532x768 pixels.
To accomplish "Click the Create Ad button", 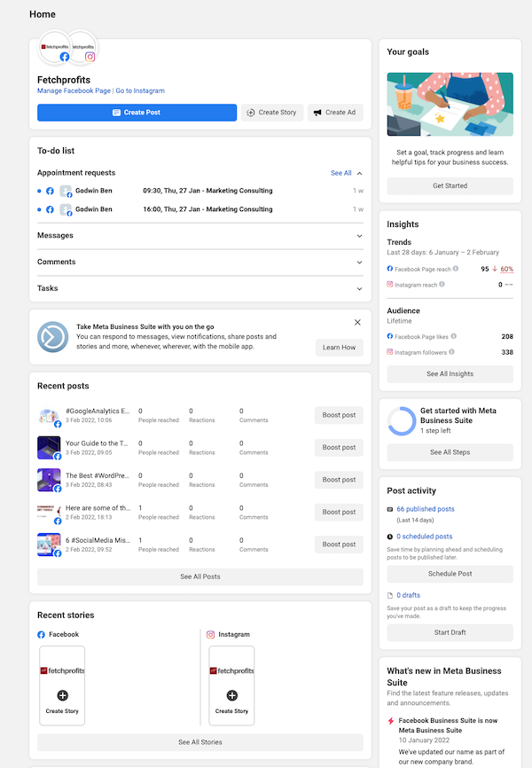I will pos(335,112).
